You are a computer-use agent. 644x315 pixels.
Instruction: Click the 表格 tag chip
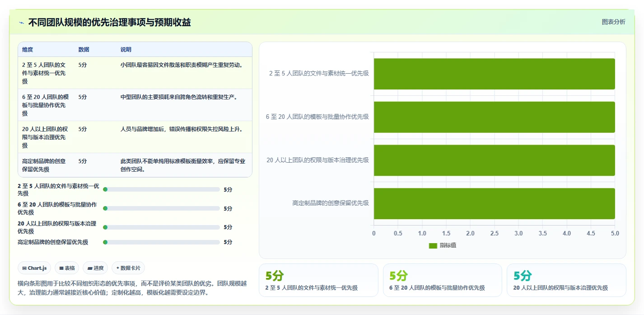coord(67,268)
